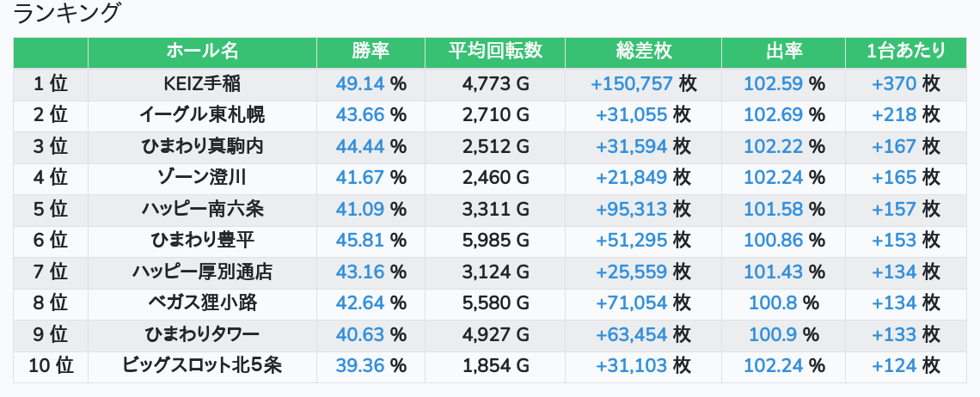Click the ランキング section heading
Screen dimensions: 980x397
(68, 14)
